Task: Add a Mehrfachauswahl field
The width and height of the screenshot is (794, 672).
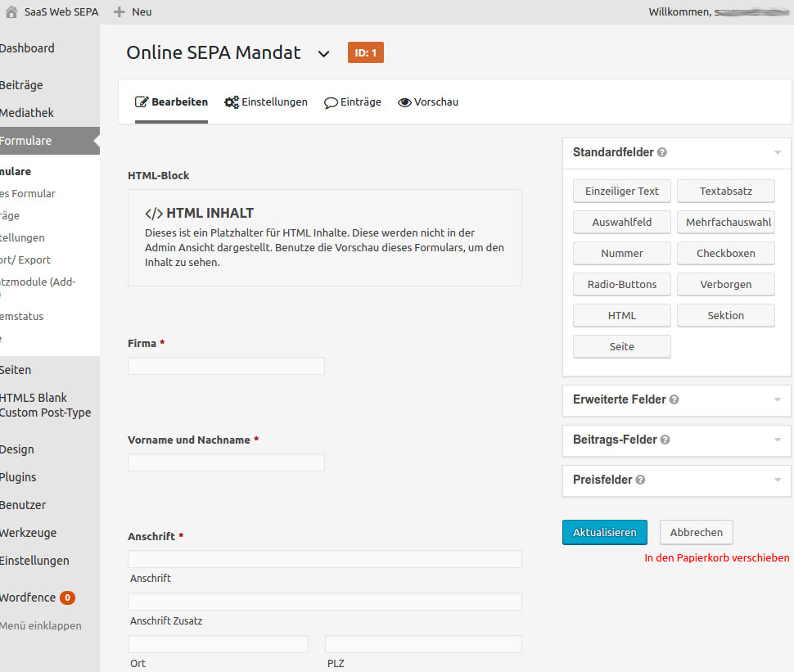Action: coord(725,223)
